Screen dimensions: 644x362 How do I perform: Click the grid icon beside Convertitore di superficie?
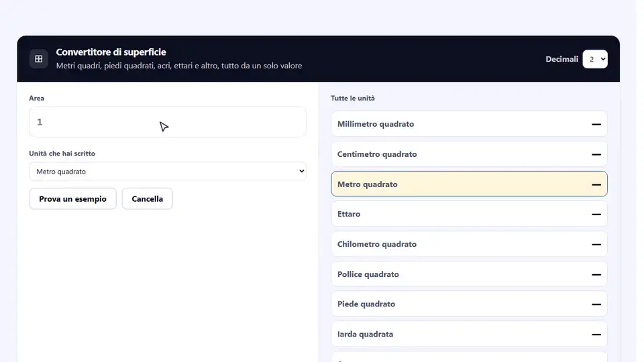pos(39,59)
